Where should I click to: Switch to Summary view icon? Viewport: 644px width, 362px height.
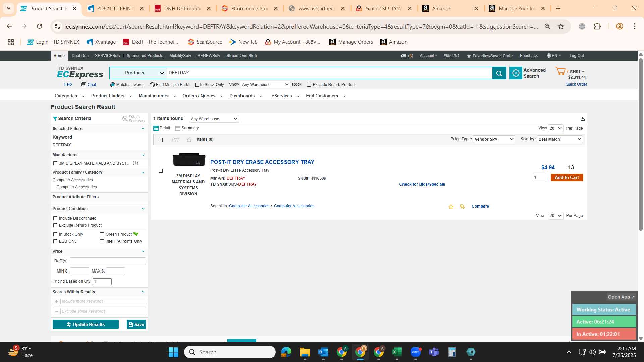point(178,128)
